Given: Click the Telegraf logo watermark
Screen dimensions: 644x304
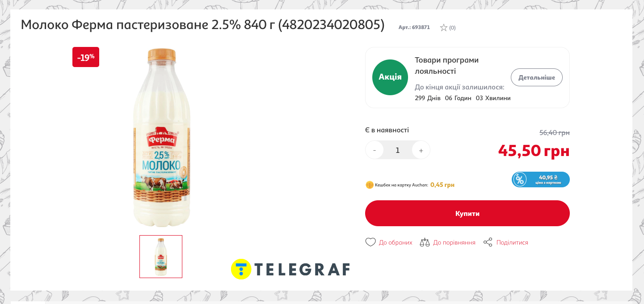Looking at the screenshot, I should click(290, 269).
